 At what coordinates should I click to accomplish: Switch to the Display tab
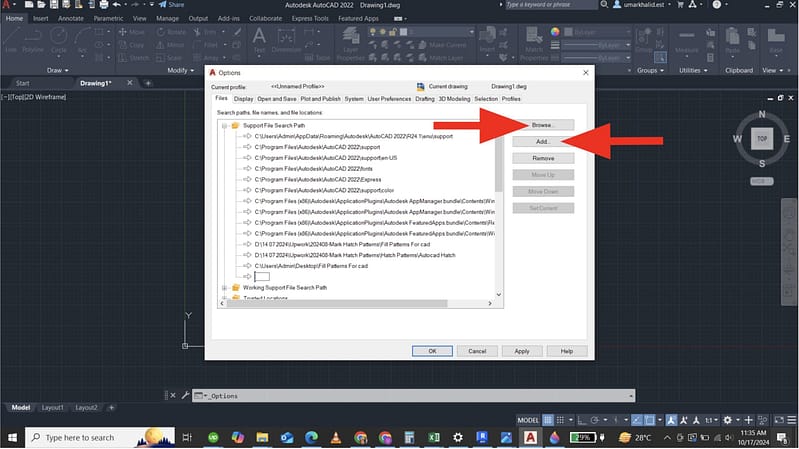243,99
